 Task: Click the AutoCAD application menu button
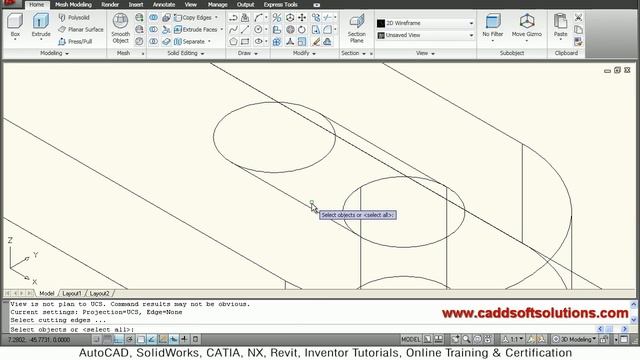click(x=10, y=4)
